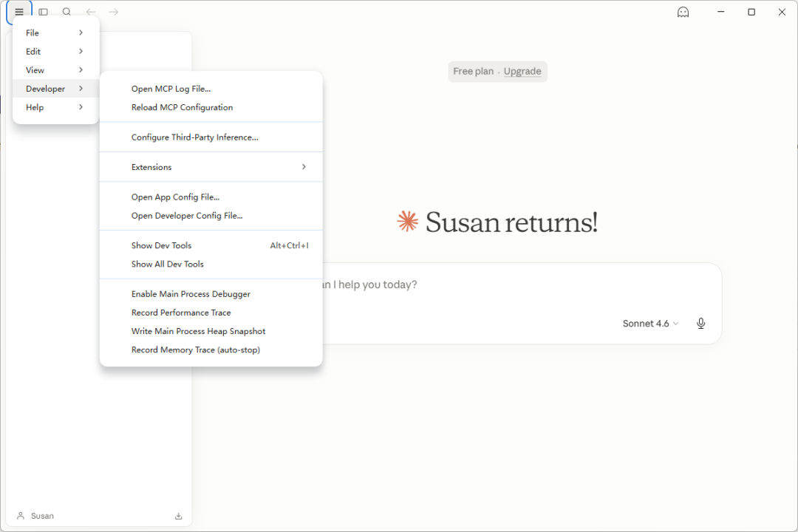Open the search magnifier icon
Image resolution: width=798 pixels, height=532 pixels.
(x=66, y=12)
